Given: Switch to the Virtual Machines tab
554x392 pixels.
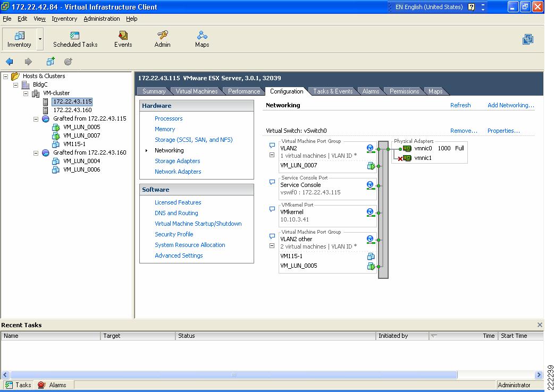Looking at the screenshot, I should tap(197, 91).
